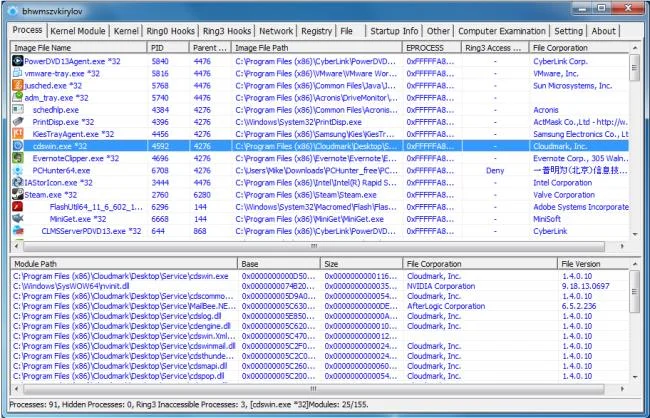Select MiniGet.exe *32 process name
Screen dimensions: 650x418
pos(78,219)
